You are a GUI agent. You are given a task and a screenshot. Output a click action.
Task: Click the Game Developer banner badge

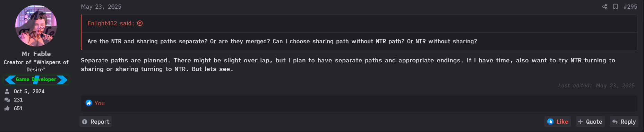[36, 79]
